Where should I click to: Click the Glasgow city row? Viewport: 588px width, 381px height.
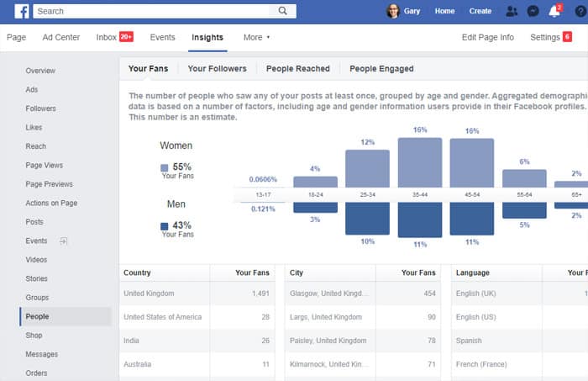click(x=363, y=294)
